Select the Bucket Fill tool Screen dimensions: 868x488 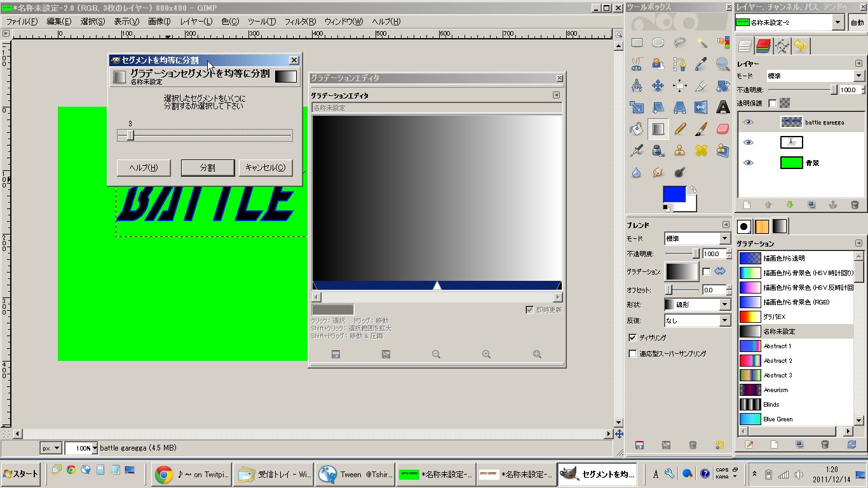click(x=637, y=129)
